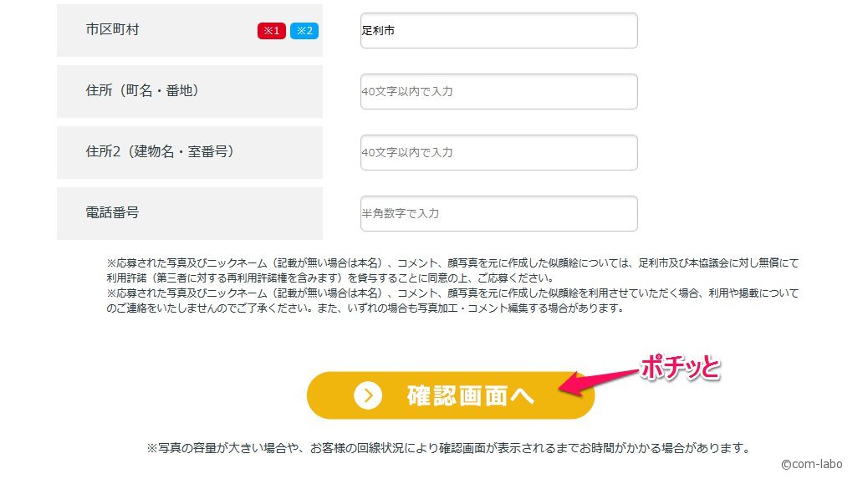Click the 住所2（建物名・室番号） label
868x484 pixels.
tap(160, 151)
